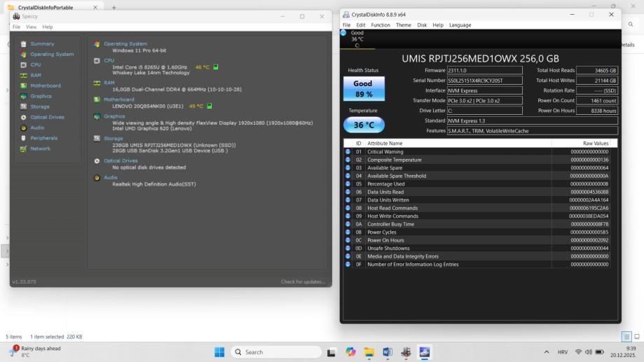Open CrystalDiskInfo Edit menu
This screenshot has height=362, width=644.
tap(361, 25)
